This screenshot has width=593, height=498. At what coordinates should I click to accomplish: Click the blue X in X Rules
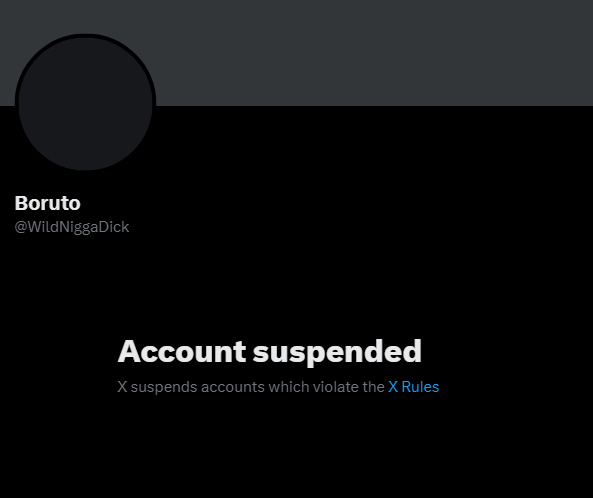393,387
